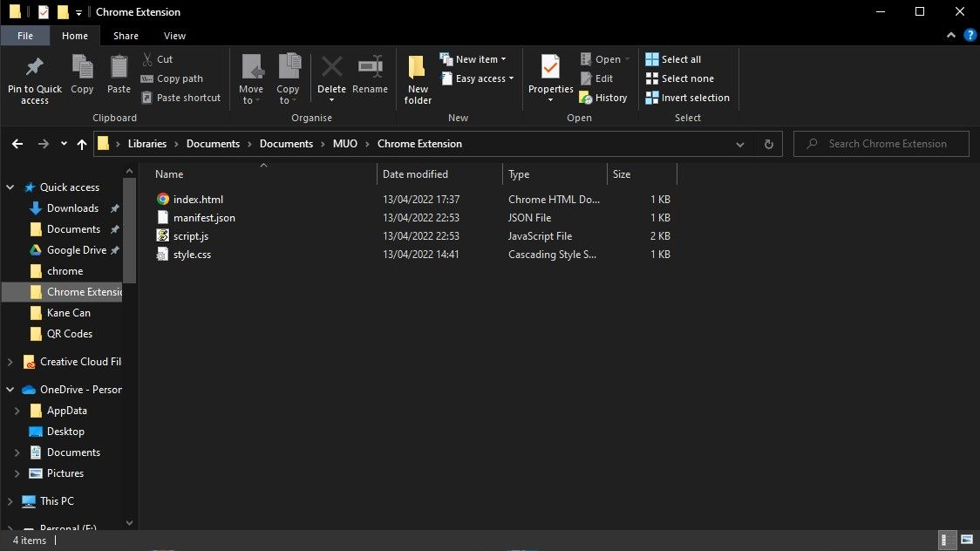The image size is (980, 551).
Task: Go up one folder level
Action: tap(82, 144)
